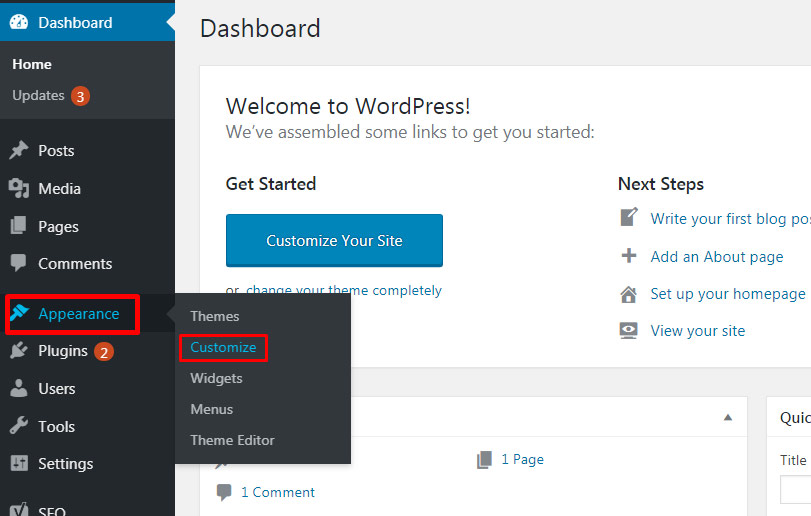Click the Plugins plug icon
Viewport: 811px width, 516px height.
19,351
